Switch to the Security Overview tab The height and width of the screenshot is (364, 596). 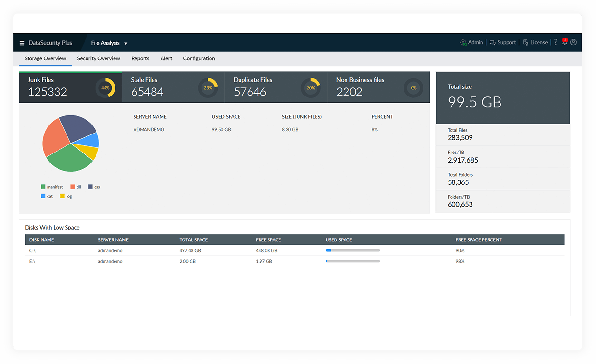point(98,58)
